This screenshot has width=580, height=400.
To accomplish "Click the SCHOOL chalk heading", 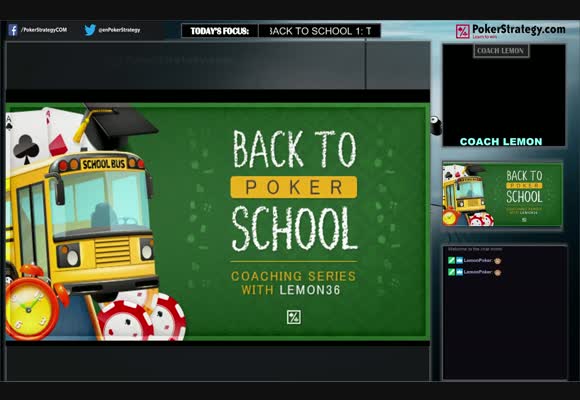I will [x=294, y=229].
